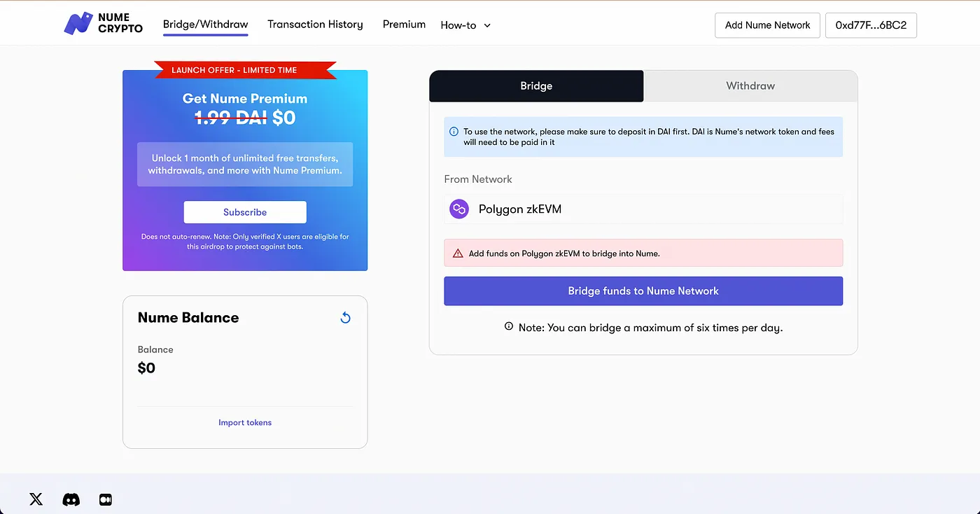This screenshot has width=980, height=514.
Task: Click the 'Does not auto-renew' note text
Action: coord(245,242)
